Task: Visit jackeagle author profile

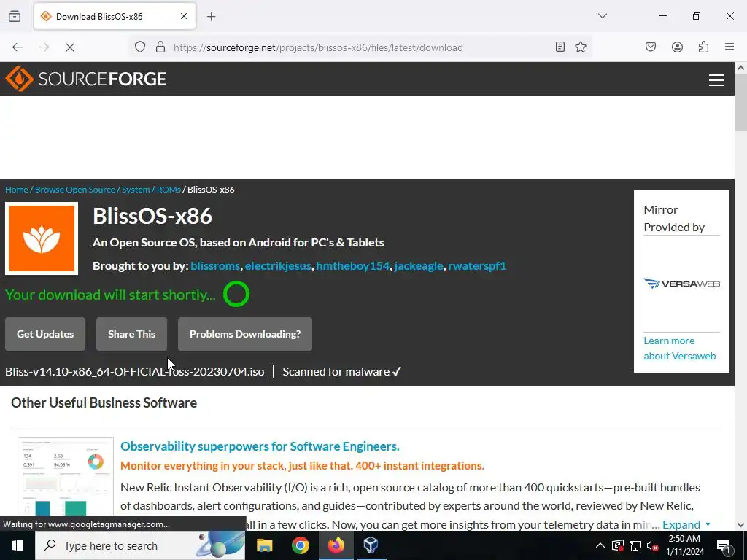Action: [x=419, y=265]
